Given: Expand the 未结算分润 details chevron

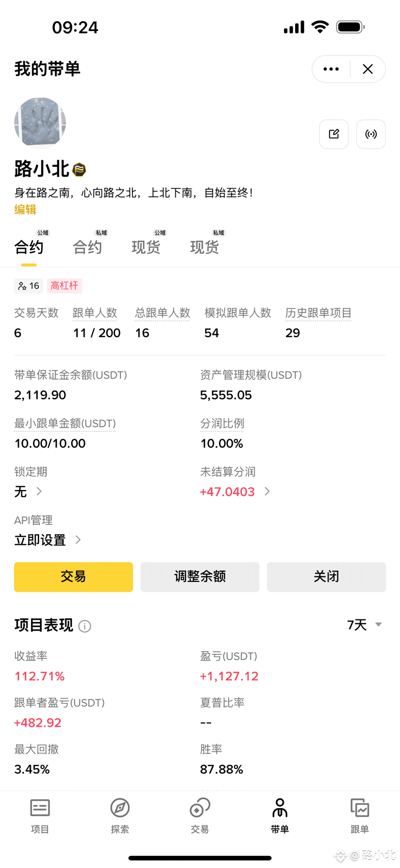Looking at the screenshot, I should coord(268,491).
